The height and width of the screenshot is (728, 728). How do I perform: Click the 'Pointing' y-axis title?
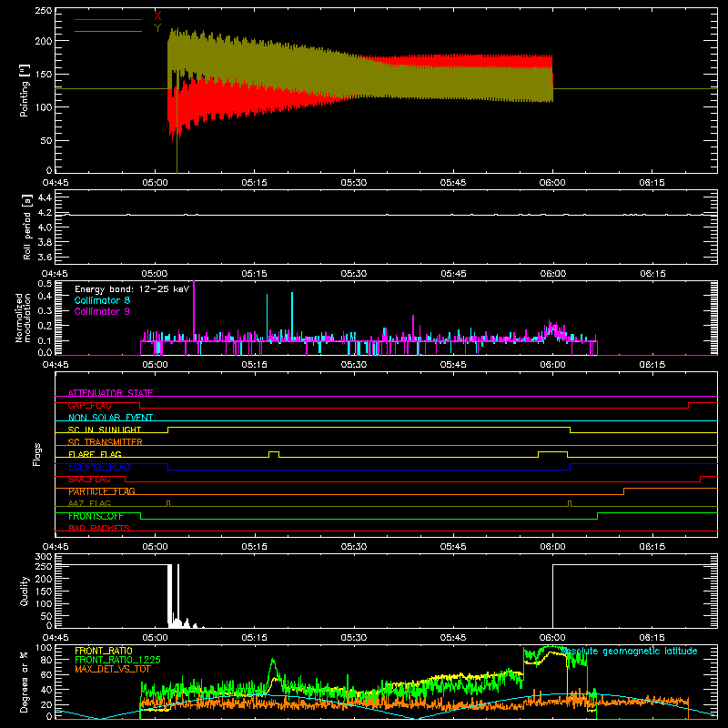click(25, 90)
